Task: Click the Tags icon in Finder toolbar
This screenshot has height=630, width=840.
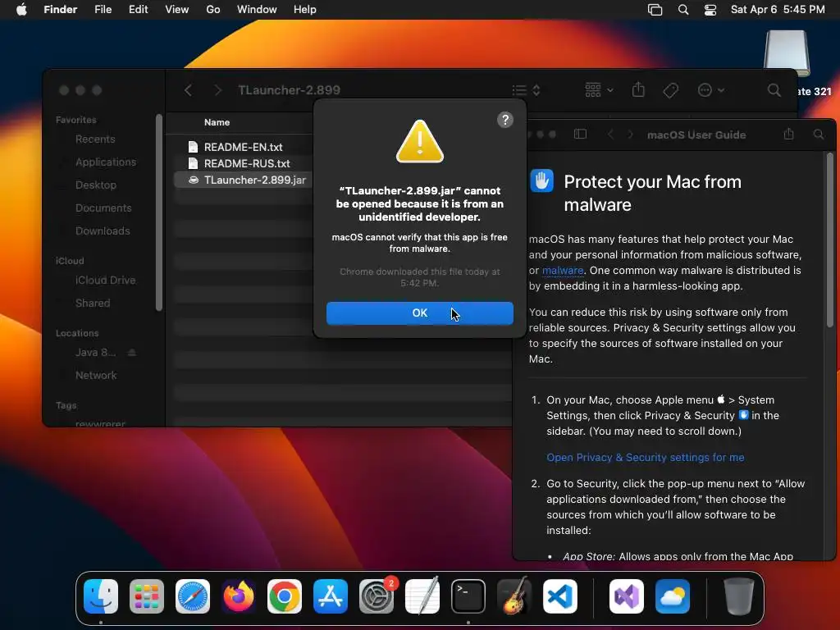Action: (x=671, y=90)
